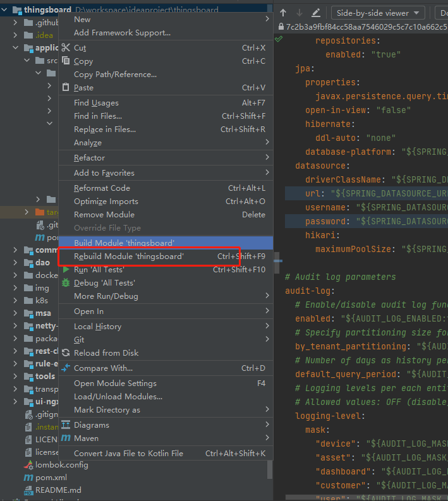The width and height of the screenshot is (448, 501).
Task: Click the dao module folder icon
Action: (28, 263)
